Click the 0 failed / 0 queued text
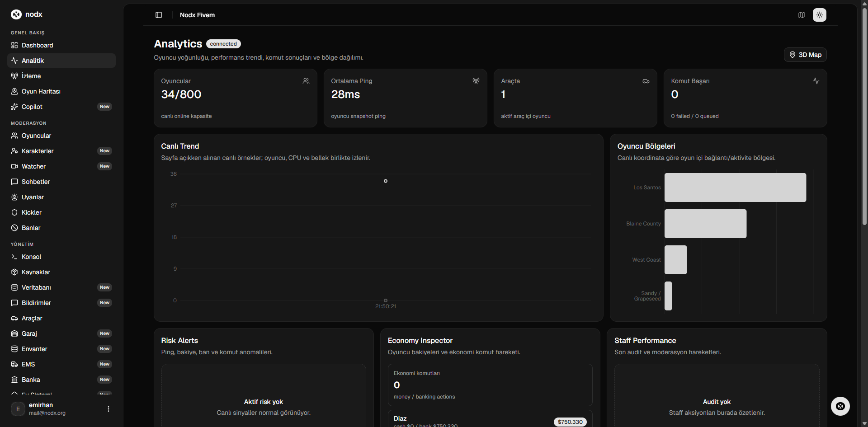Screen dimensions: 868x427 pos(695,116)
